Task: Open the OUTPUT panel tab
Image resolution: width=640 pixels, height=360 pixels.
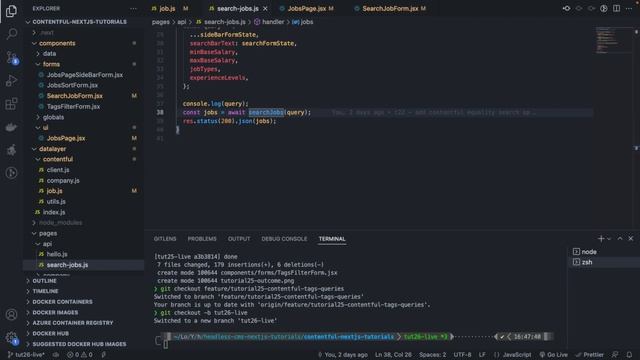Action: tap(239, 239)
